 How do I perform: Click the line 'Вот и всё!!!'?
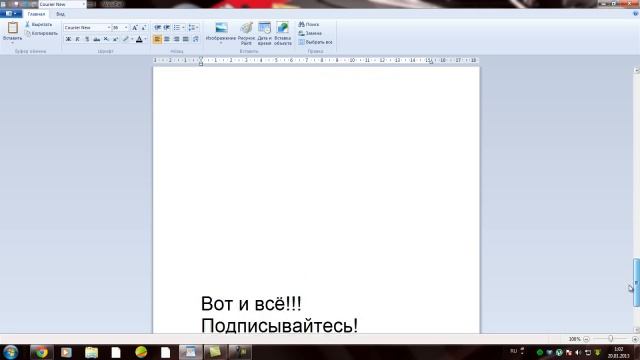(251, 304)
